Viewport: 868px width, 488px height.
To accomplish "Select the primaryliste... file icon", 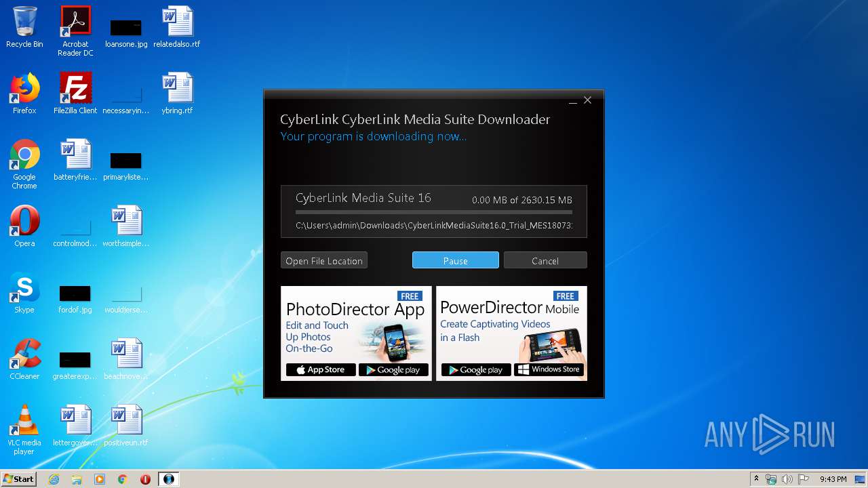I will (x=126, y=166).
